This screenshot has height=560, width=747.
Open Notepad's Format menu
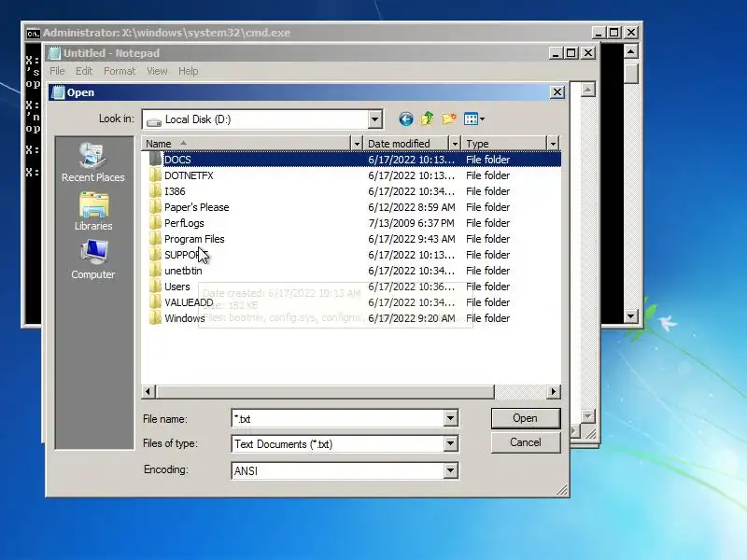coord(120,71)
